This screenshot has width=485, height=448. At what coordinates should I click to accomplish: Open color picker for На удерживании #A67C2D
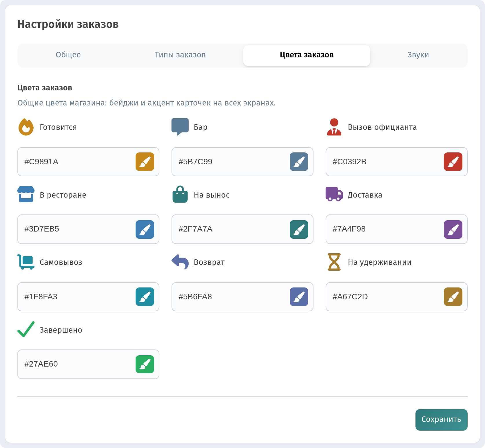[453, 297]
